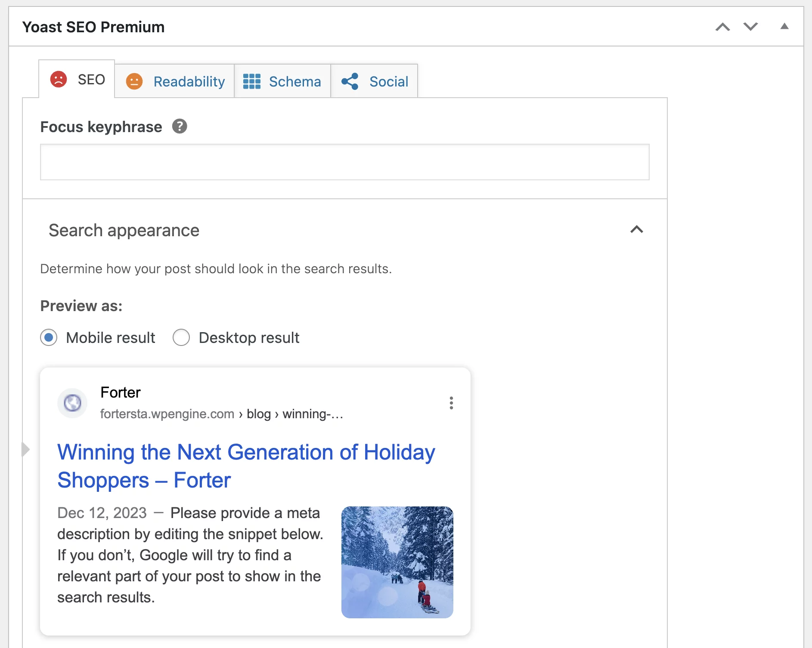Switch to the Social tab
This screenshot has height=648, width=812.
(x=374, y=81)
